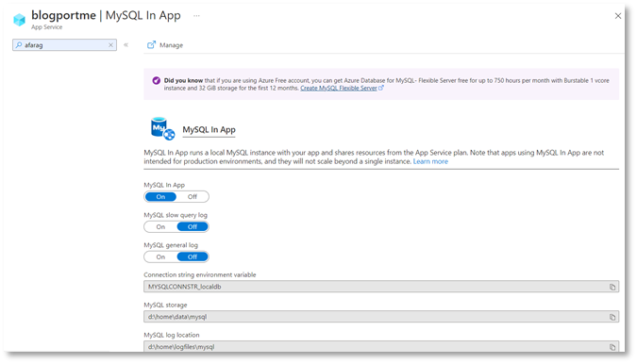The image size is (637, 364).
Task: Turn MySQL In App On
Action: (x=160, y=197)
